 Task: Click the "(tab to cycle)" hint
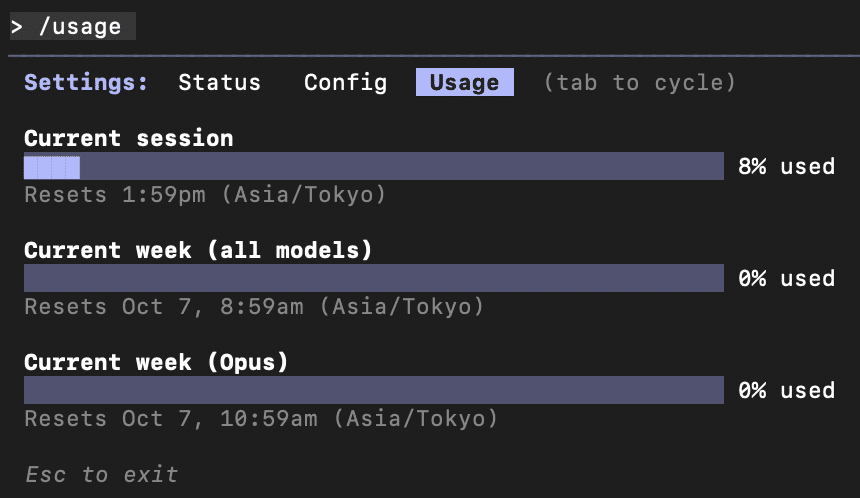640,82
